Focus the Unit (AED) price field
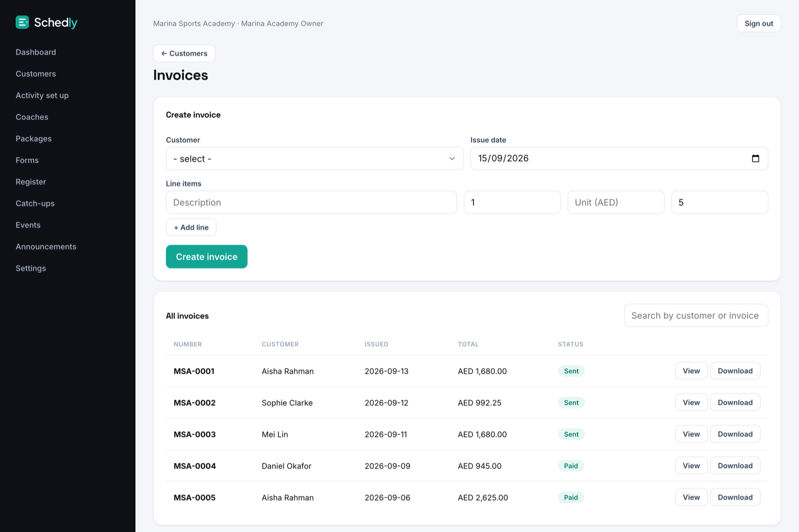This screenshot has width=799, height=532. (616, 203)
